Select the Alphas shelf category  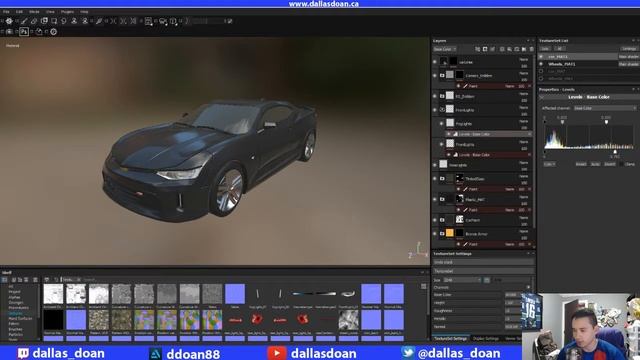click(14, 297)
